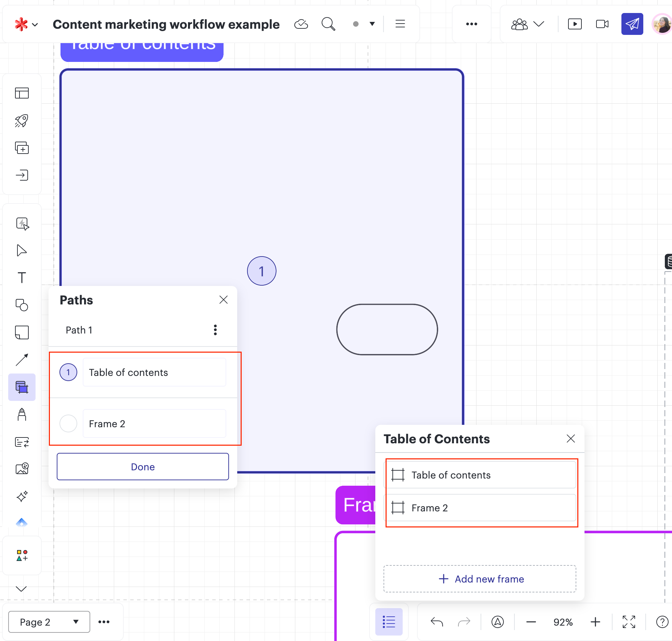Click the Done button
The width and height of the screenshot is (672, 641).
click(x=143, y=467)
